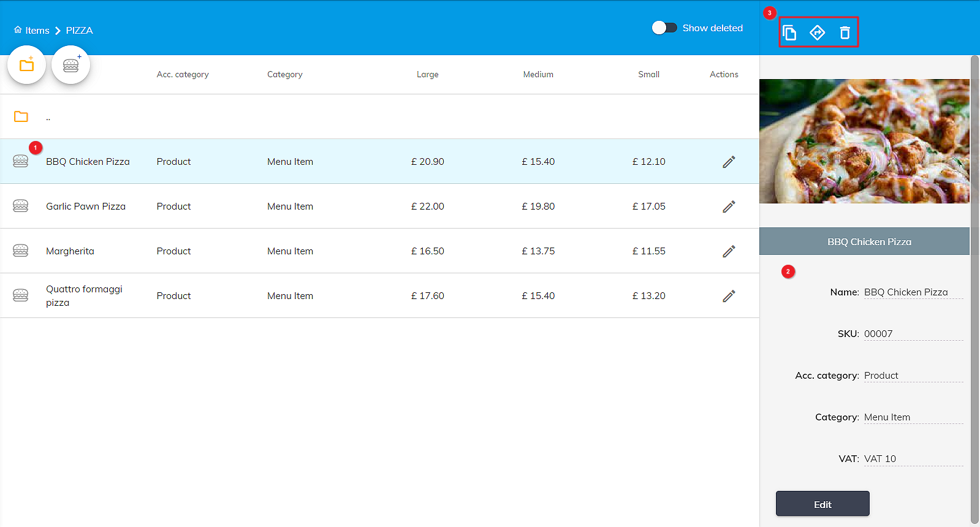Click the Name field in details
This screenshot has width=980, height=527.
[913, 292]
